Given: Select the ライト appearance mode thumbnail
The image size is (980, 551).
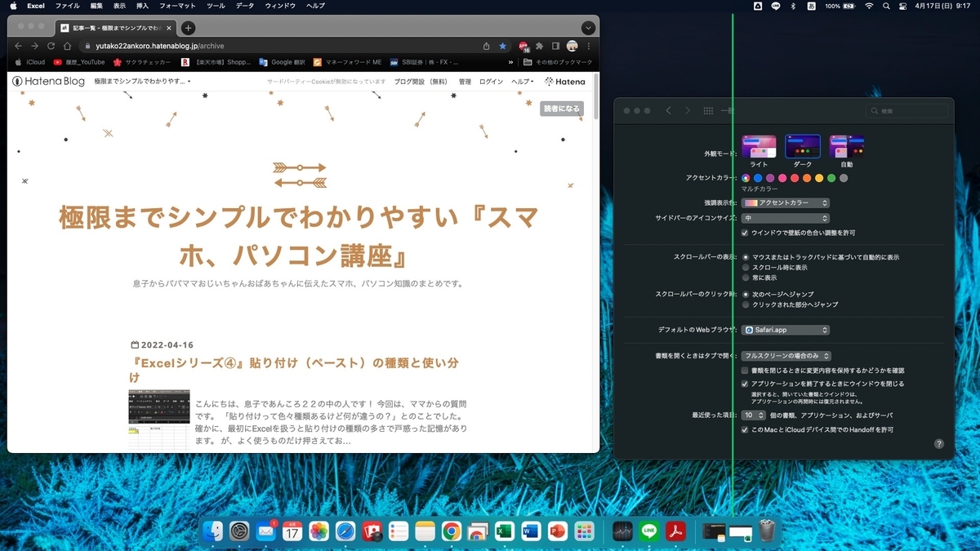Looking at the screenshot, I should (759, 147).
